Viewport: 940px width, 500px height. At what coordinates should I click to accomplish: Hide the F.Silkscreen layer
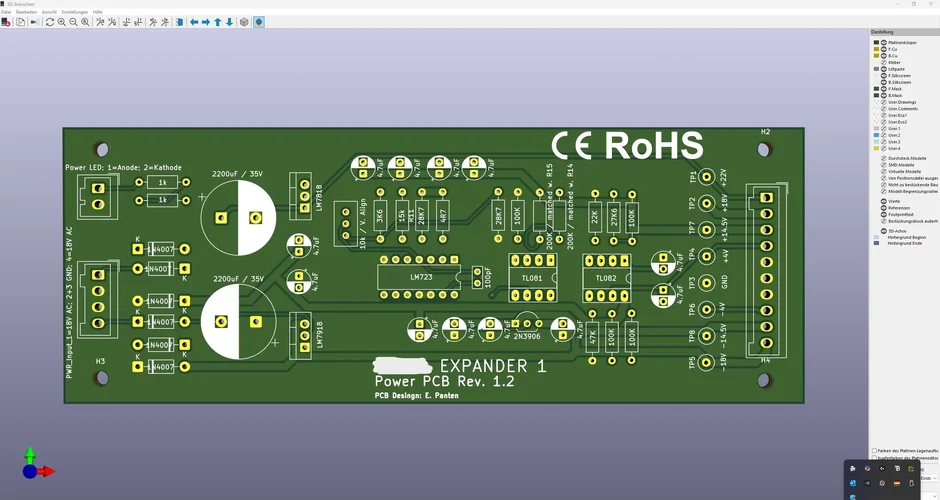click(x=884, y=76)
